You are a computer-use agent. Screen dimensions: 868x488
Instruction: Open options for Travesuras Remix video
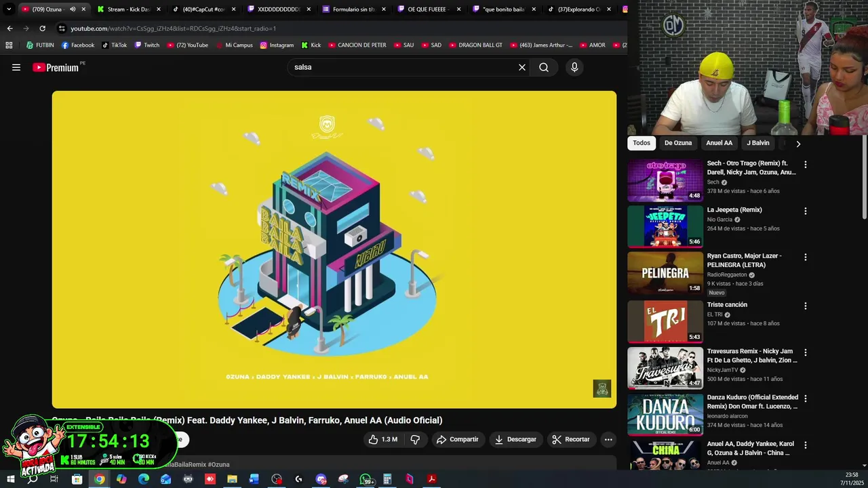806,352
